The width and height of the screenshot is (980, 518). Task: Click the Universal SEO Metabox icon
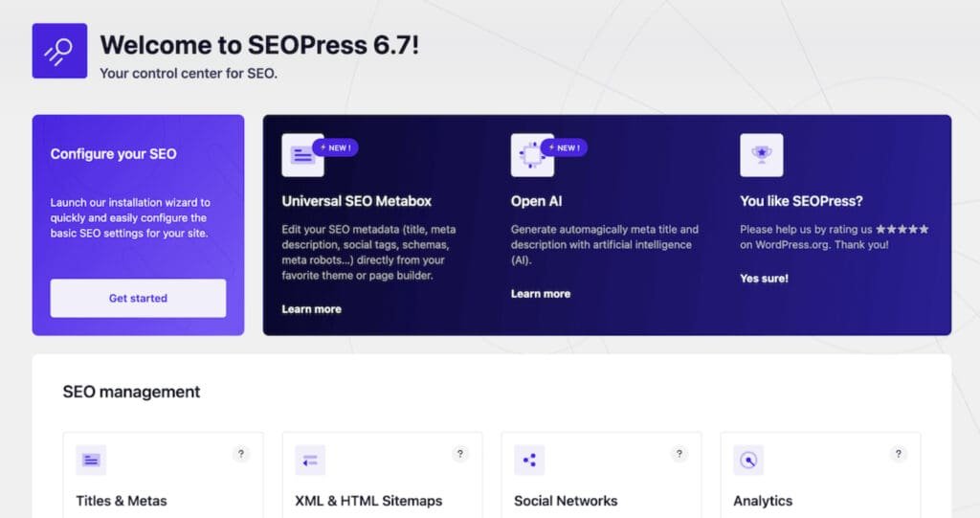[302, 155]
